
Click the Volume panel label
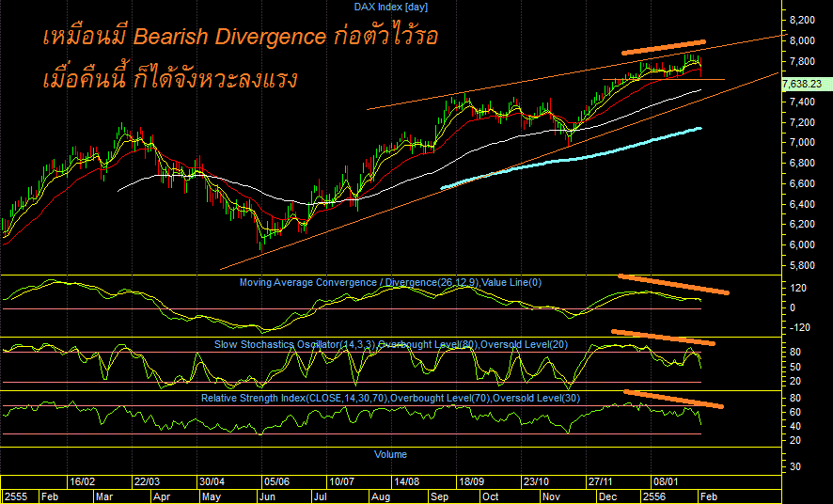(x=390, y=454)
